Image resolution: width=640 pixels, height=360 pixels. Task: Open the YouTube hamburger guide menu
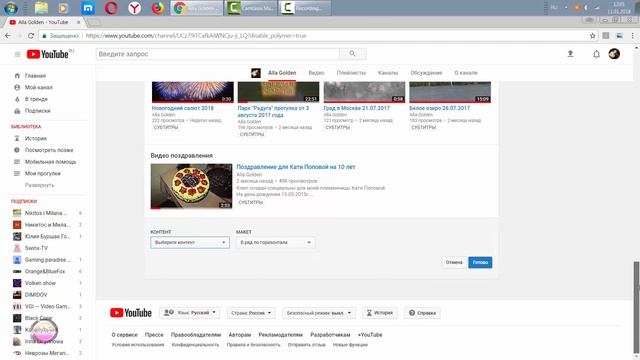click(x=17, y=54)
